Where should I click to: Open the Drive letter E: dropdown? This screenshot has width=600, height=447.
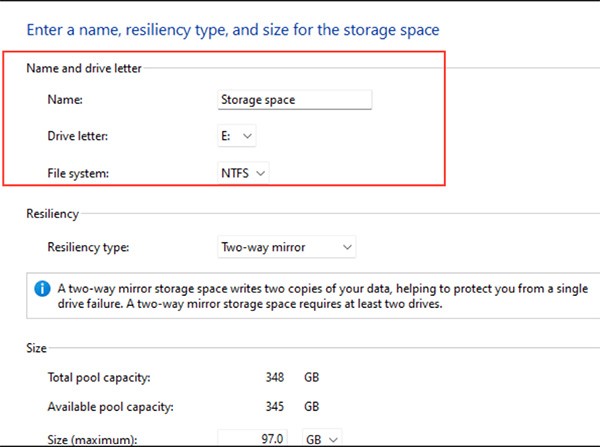238,136
